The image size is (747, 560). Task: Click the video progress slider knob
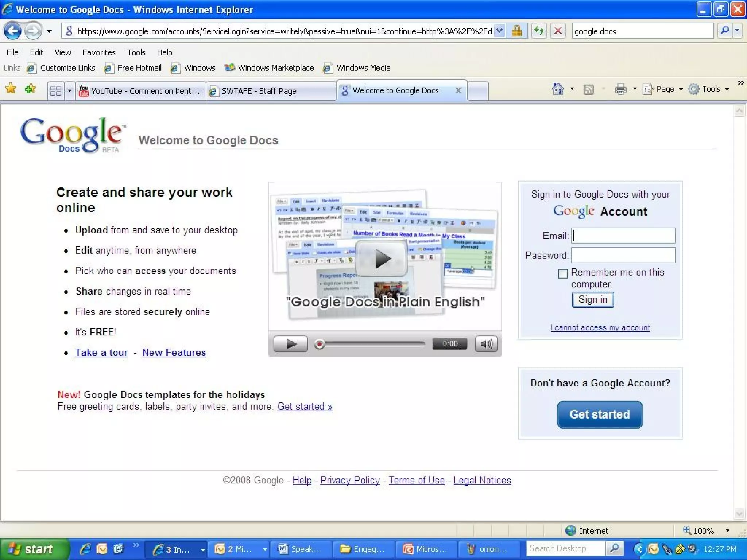pyautogui.click(x=320, y=344)
